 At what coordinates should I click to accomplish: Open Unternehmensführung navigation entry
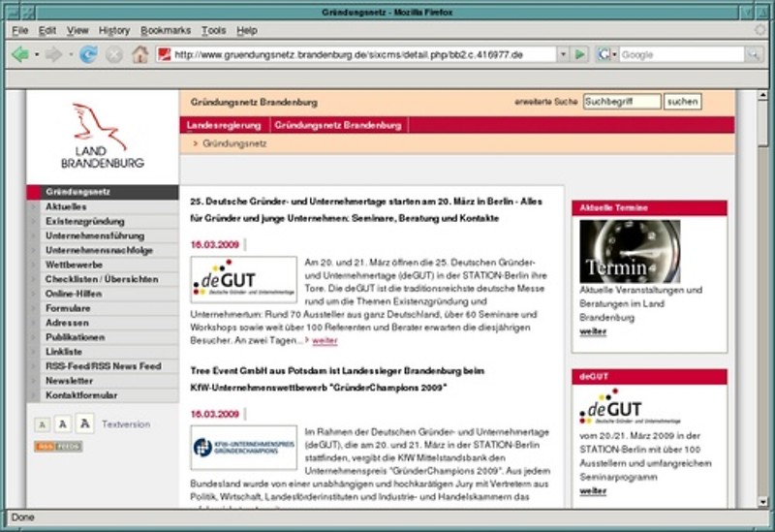pos(103,235)
